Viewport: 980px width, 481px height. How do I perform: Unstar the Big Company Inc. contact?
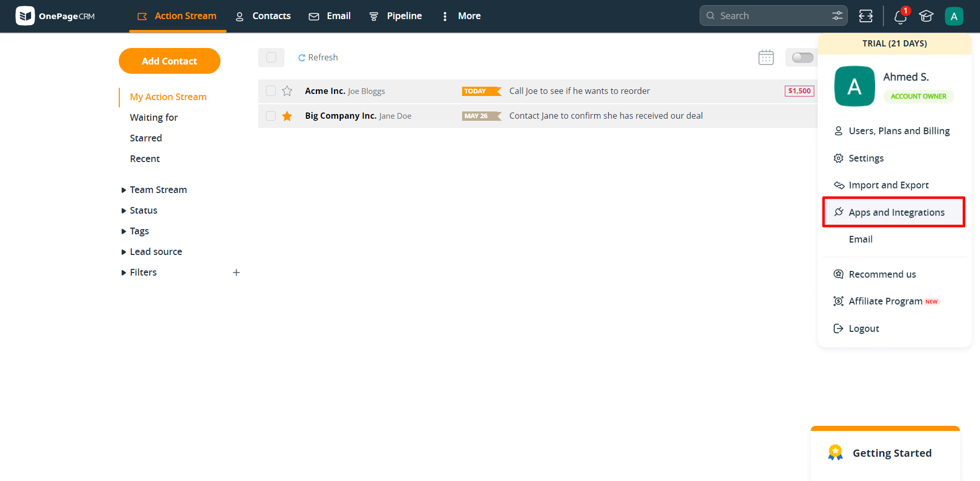pyautogui.click(x=287, y=116)
